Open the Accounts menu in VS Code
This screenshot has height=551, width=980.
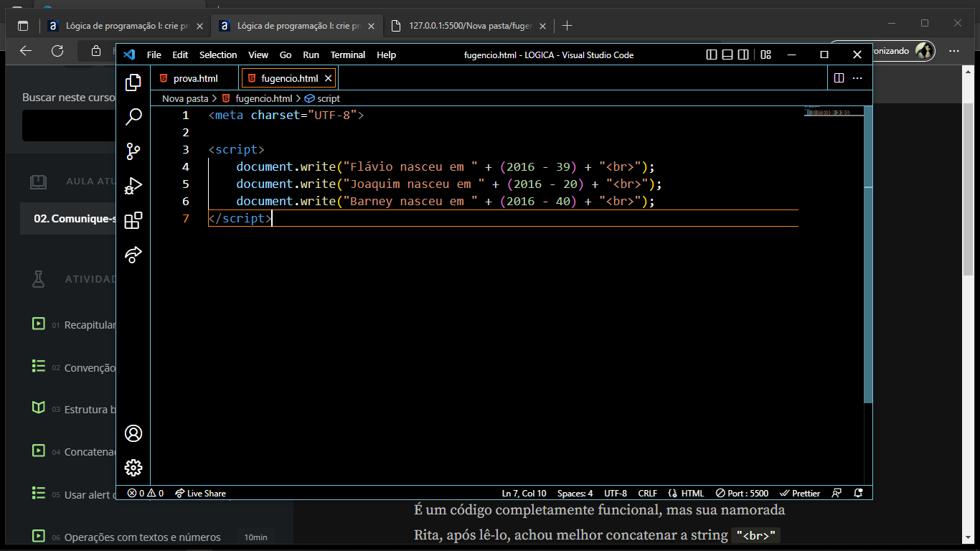coord(133,433)
